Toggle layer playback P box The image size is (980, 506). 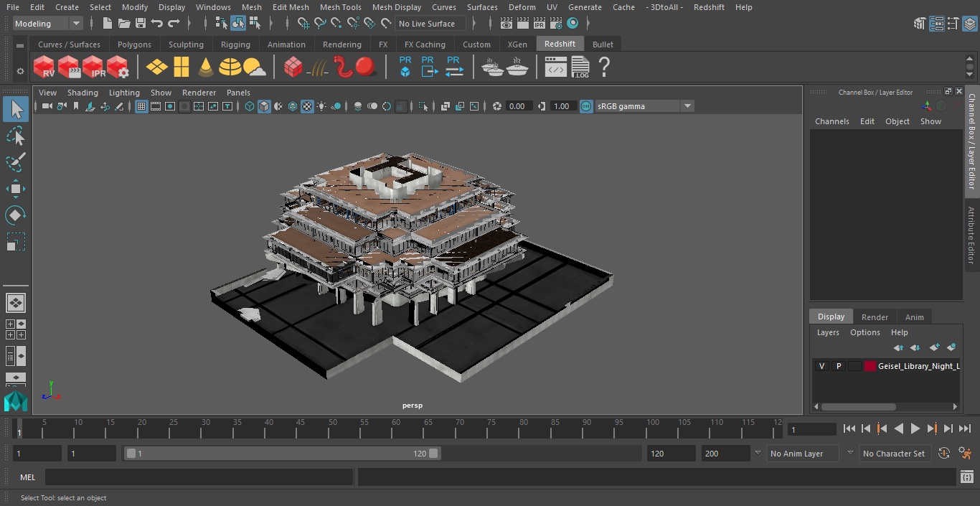(838, 366)
